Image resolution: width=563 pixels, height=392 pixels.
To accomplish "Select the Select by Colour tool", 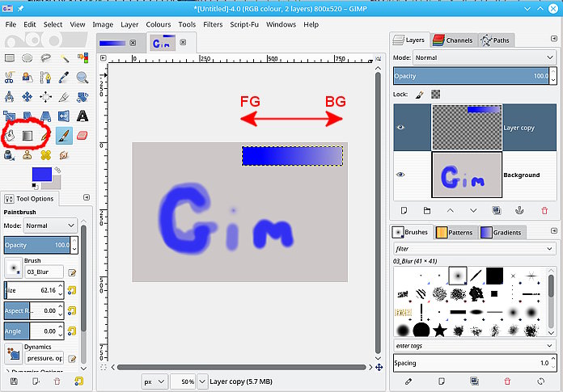I will tap(83, 57).
